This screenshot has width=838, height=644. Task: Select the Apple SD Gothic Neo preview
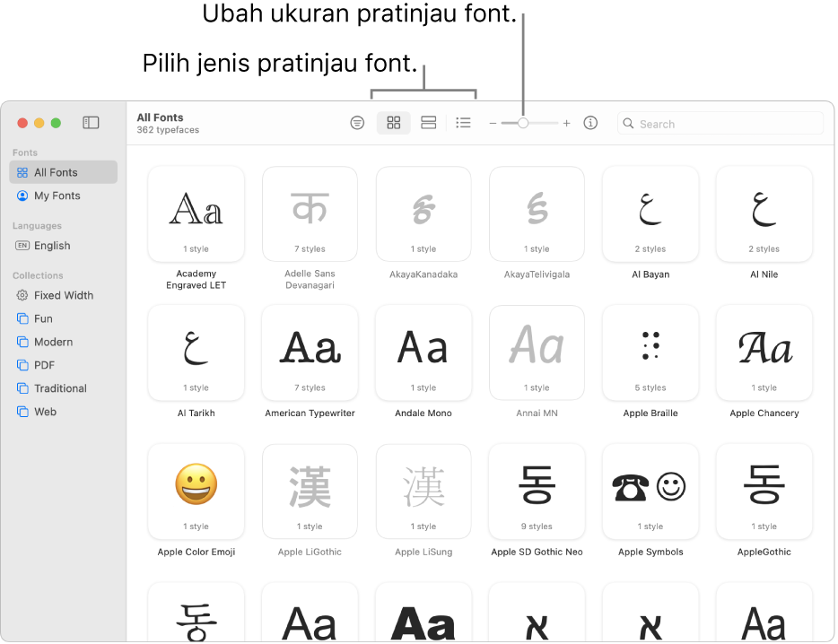pos(537,492)
